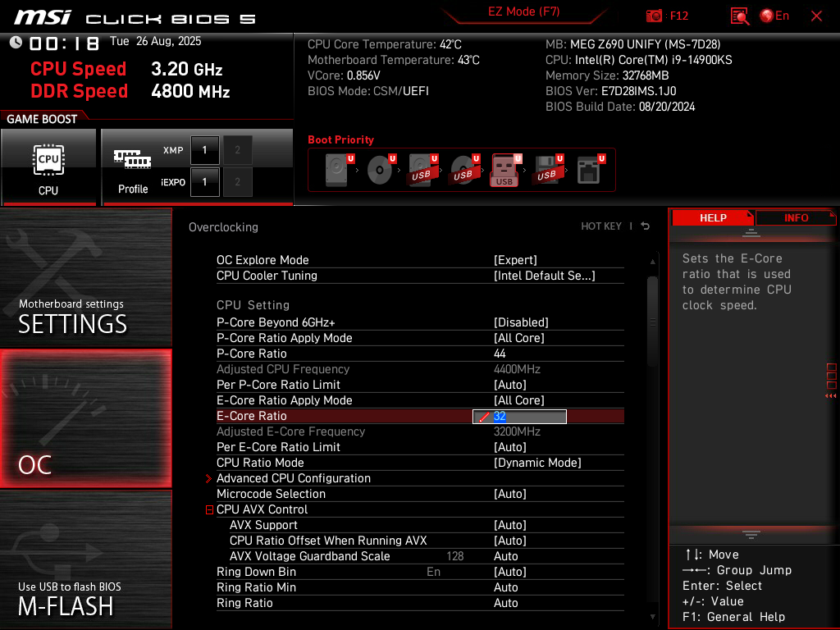Change P-Core Beyond 6GHz+ setting
Viewport: 840px width, 630px height.
[521, 322]
